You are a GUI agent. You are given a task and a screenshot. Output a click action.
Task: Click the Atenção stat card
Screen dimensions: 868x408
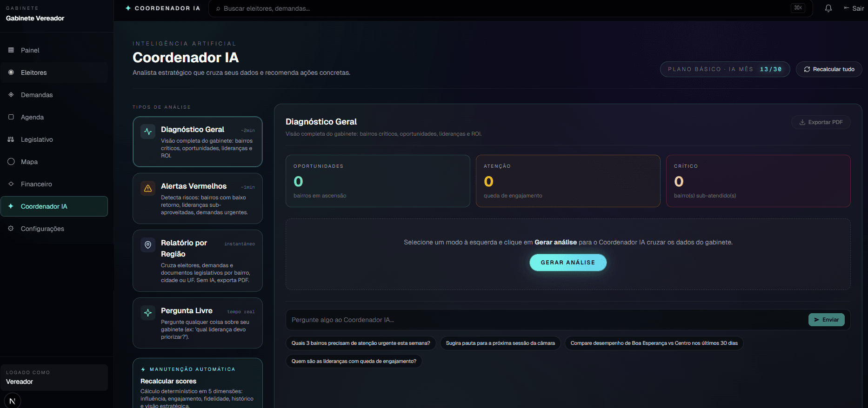click(x=568, y=181)
